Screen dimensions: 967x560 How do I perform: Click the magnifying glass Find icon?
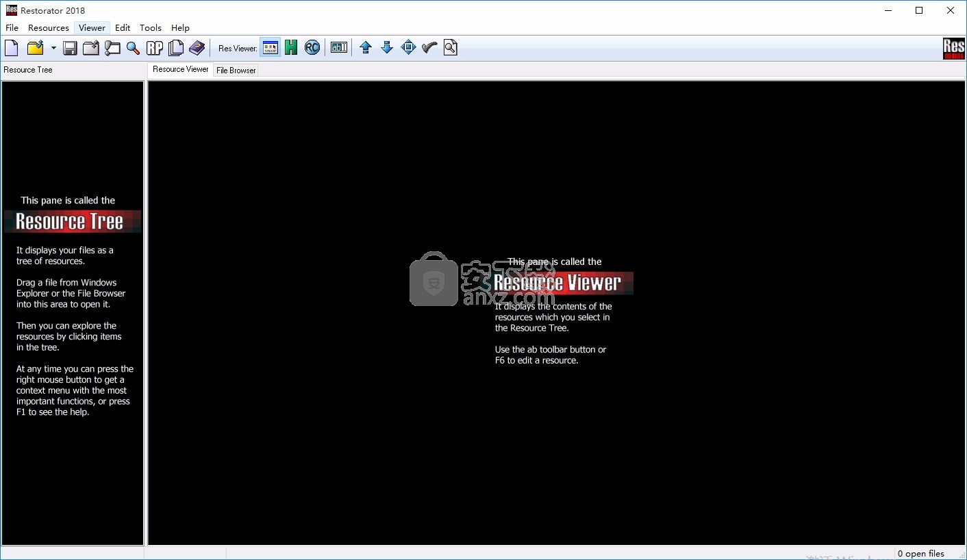[x=134, y=48]
